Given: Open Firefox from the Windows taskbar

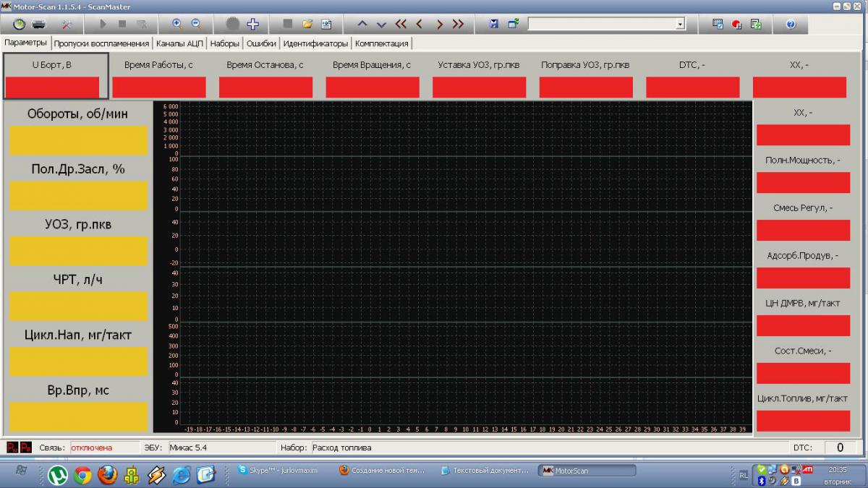Looking at the screenshot, I should (x=107, y=474).
